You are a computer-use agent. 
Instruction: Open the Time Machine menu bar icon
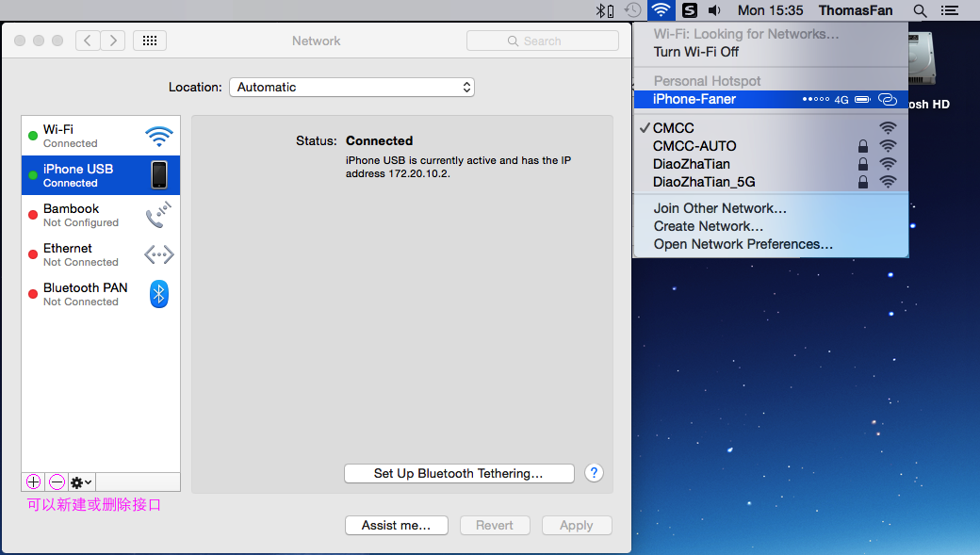pos(632,10)
